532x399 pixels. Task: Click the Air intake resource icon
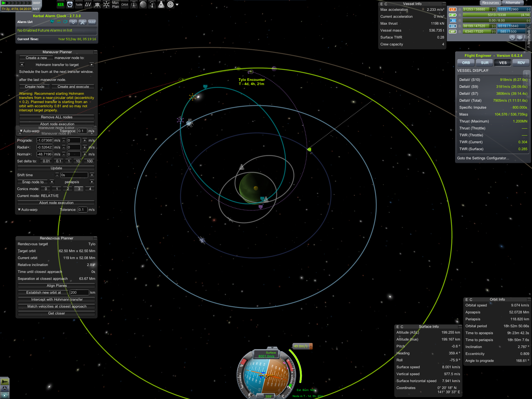(452, 21)
